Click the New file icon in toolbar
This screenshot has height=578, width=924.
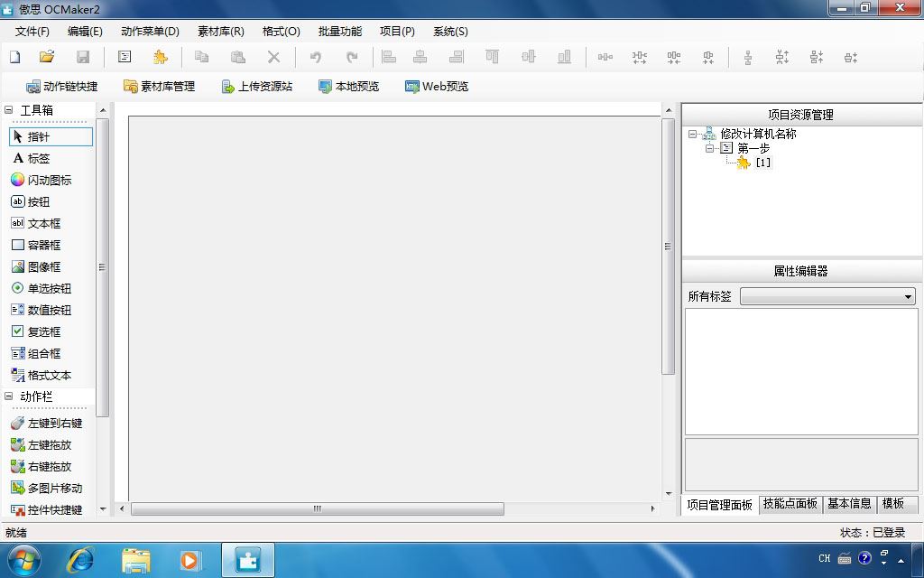[15, 57]
